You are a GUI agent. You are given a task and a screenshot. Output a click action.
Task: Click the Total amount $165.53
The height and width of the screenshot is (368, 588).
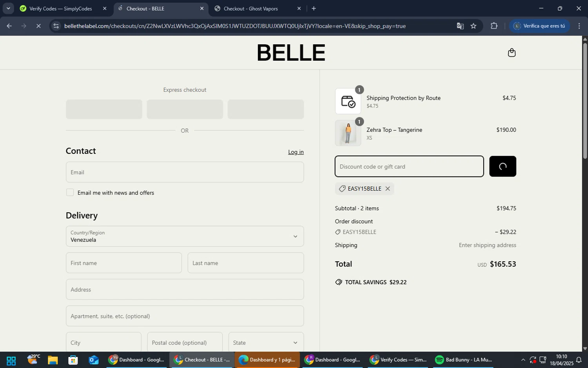503,264
